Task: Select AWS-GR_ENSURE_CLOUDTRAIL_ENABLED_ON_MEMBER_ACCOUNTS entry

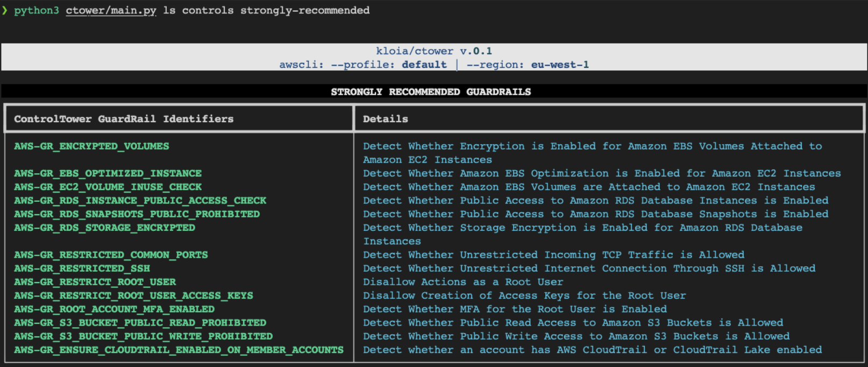Action: coord(179,350)
